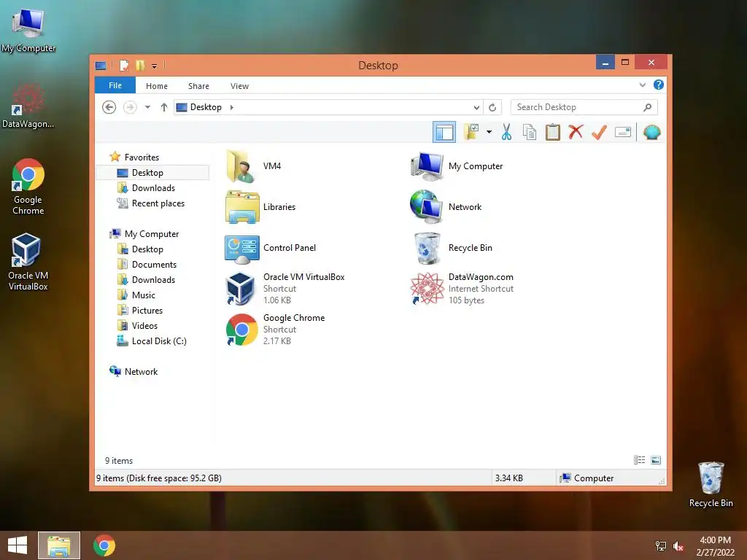The image size is (747, 560).
Task: Select My Computer in file list
Action: (x=457, y=166)
